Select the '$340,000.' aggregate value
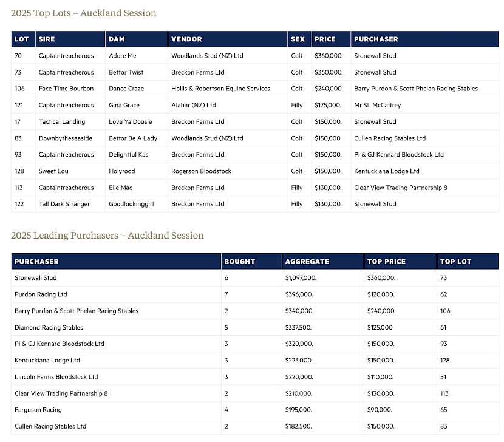Viewport: 504px width, 442px height. (299, 311)
